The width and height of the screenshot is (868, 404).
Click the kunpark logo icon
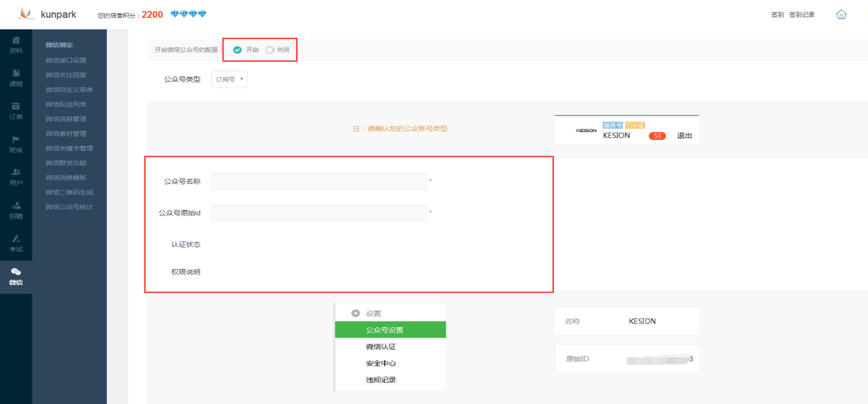(x=25, y=14)
